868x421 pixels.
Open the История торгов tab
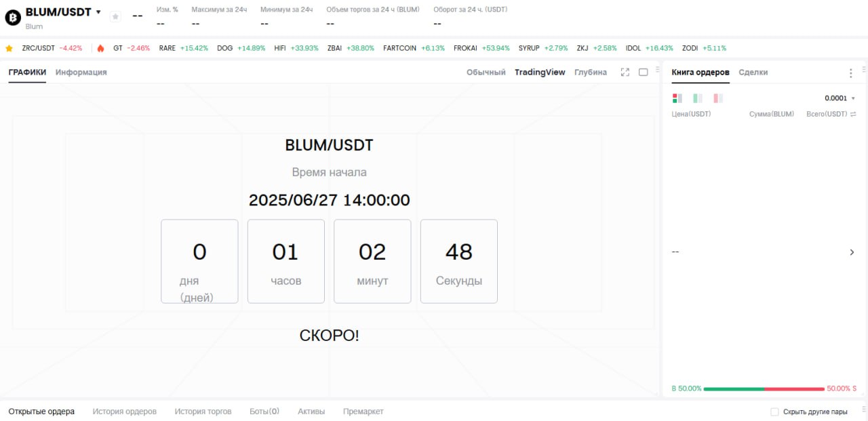pos(203,412)
